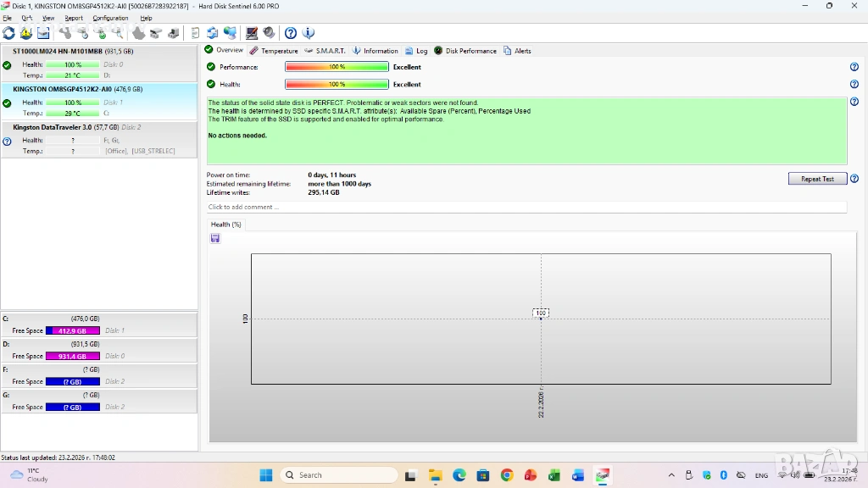Screen dimensions: 868x488
Task: Open the Report menu
Action: click(x=74, y=18)
